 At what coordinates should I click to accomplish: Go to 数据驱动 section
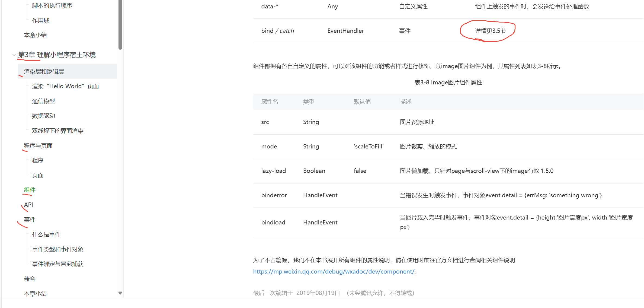coord(43,116)
